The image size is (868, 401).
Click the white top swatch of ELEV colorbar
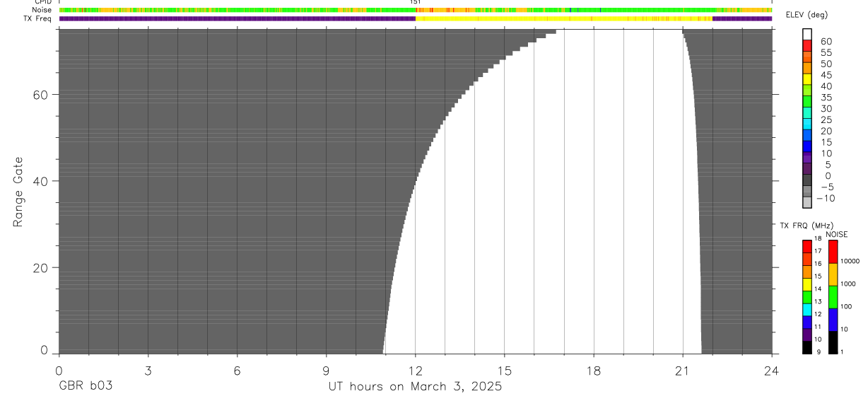coord(807,35)
